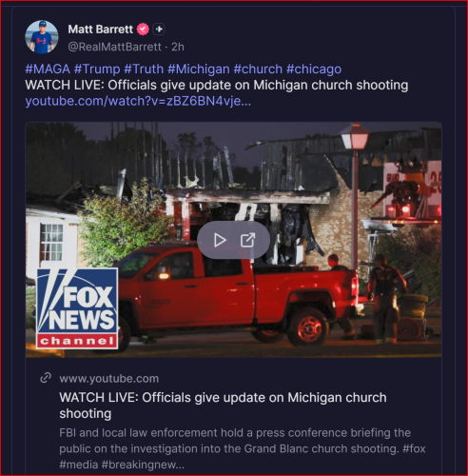This screenshot has width=468, height=476.
Task: Click the 2h post timestamp
Action: click(x=178, y=47)
